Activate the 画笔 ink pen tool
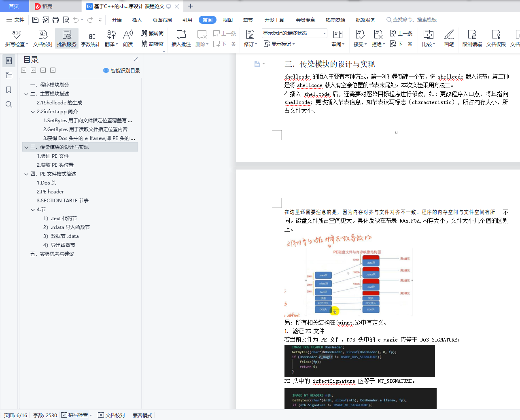 click(449, 38)
